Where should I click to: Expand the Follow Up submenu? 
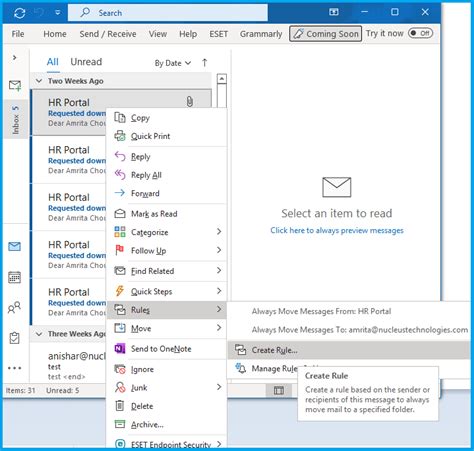point(166,250)
